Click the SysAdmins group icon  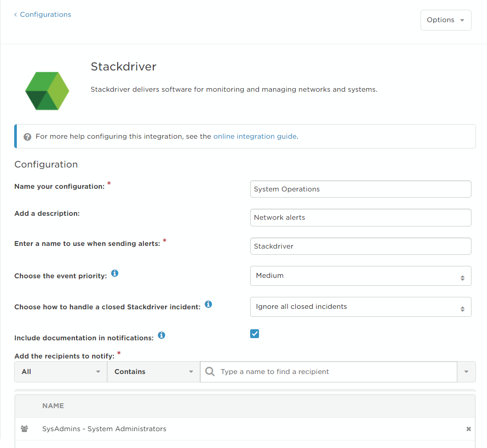tap(24, 429)
